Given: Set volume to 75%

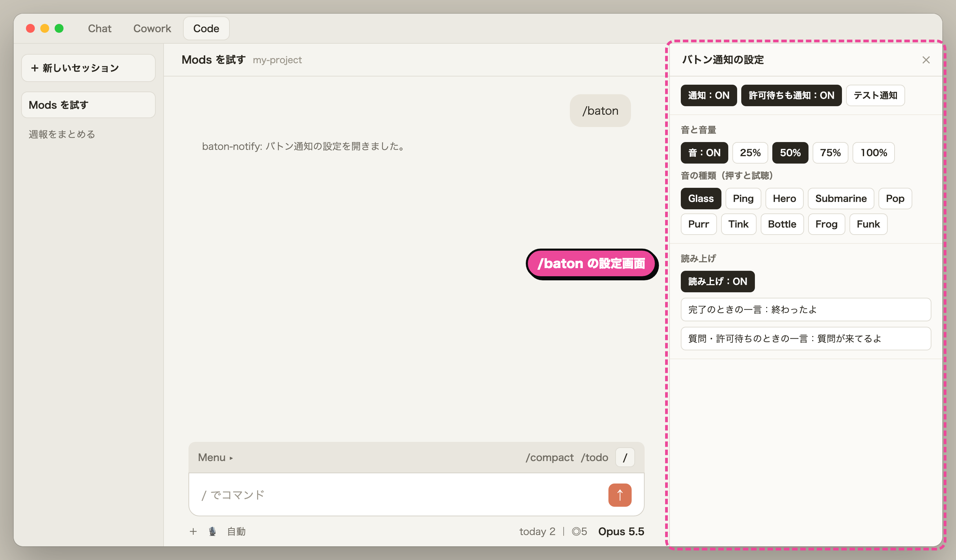Looking at the screenshot, I should [x=830, y=153].
